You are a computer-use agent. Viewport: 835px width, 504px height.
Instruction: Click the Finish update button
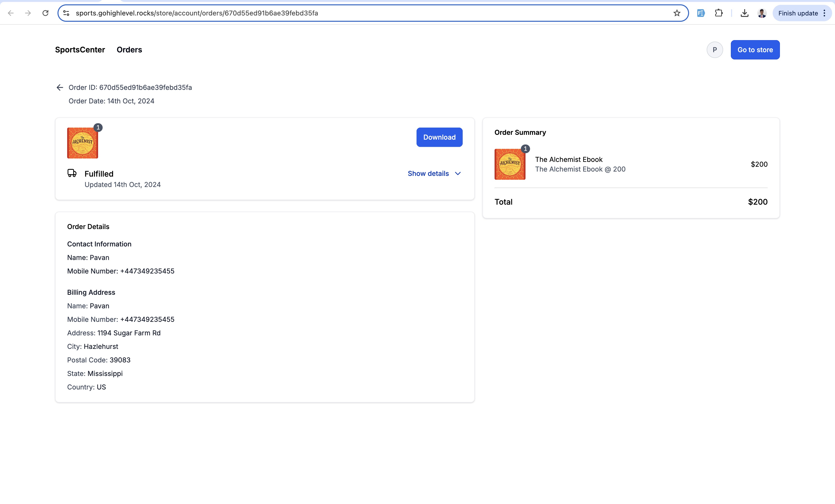(798, 13)
